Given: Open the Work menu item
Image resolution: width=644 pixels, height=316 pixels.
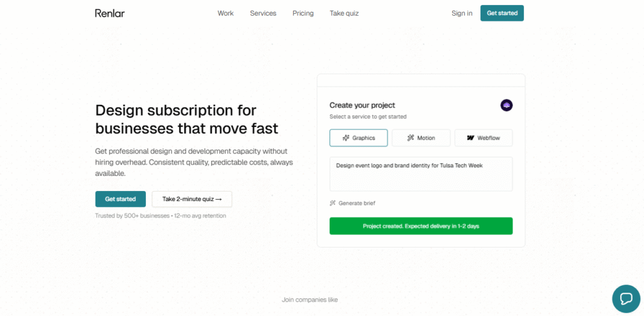Looking at the screenshot, I should tap(225, 13).
